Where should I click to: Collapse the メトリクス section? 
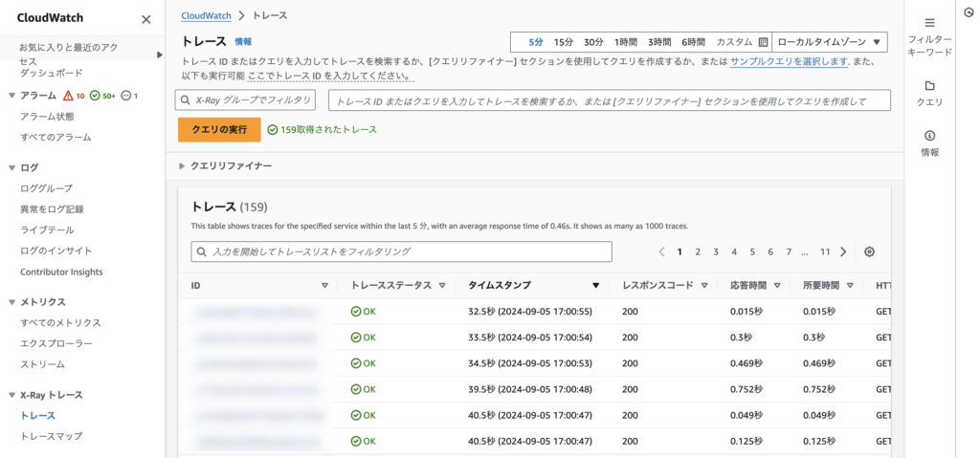(11, 302)
